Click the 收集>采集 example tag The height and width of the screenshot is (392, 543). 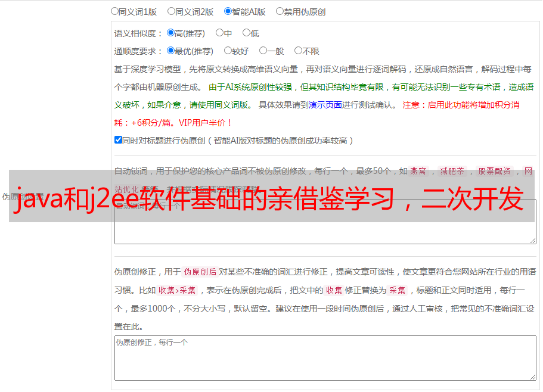177,290
